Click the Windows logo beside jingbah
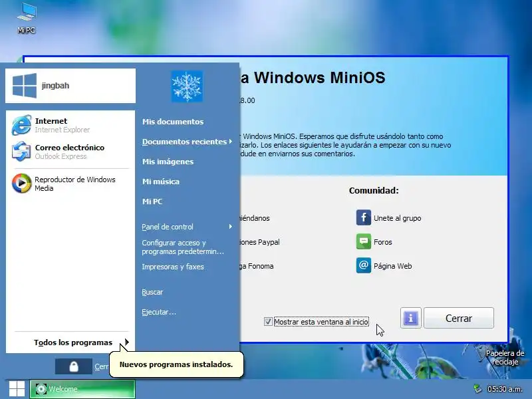 (x=25, y=86)
